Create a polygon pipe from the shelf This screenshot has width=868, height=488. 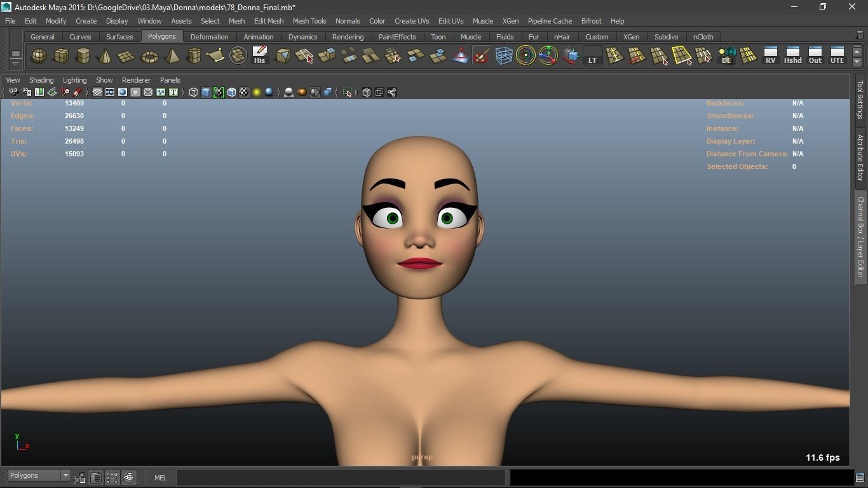click(194, 56)
